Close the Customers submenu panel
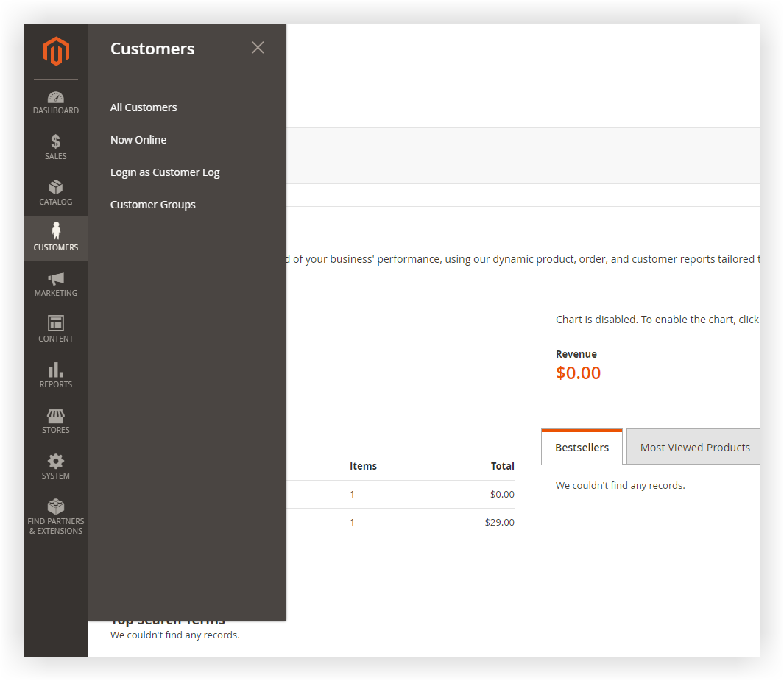 [258, 48]
